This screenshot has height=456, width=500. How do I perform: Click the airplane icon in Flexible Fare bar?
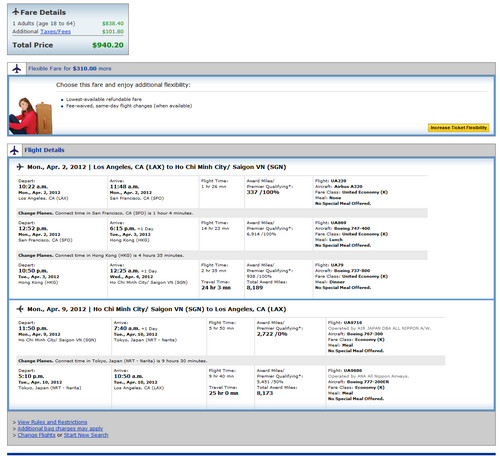tap(17, 69)
